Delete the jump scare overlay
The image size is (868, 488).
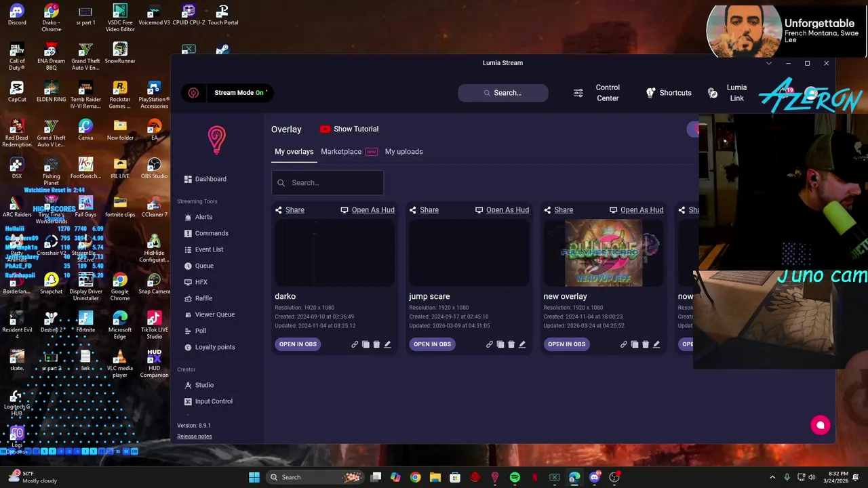point(511,344)
